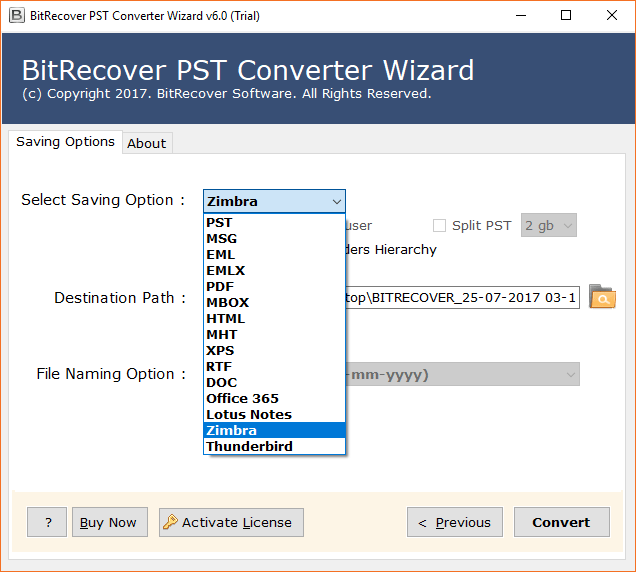Enable the Split PST checkbox
Screen dimensions: 636x572
point(439,226)
